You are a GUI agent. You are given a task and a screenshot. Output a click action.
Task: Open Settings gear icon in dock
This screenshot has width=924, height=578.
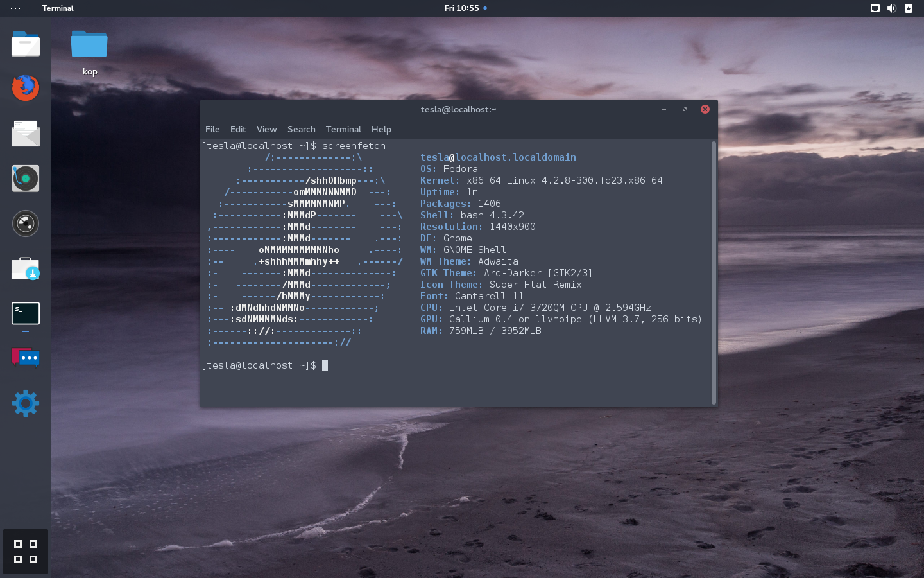[x=26, y=403]
